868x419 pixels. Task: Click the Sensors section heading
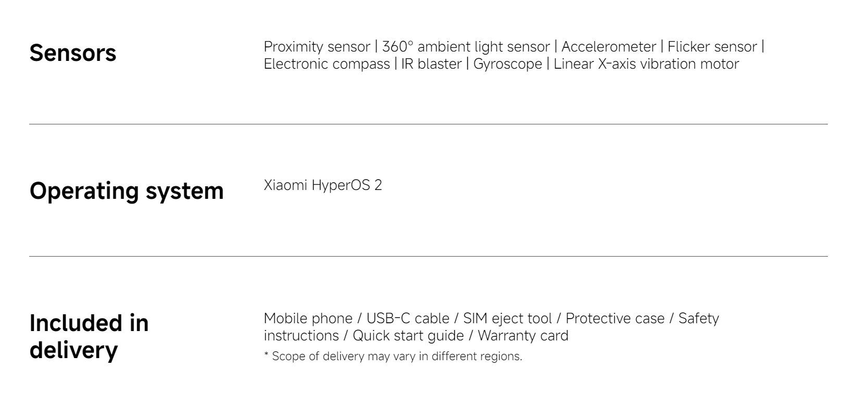(x=73, y=53)
